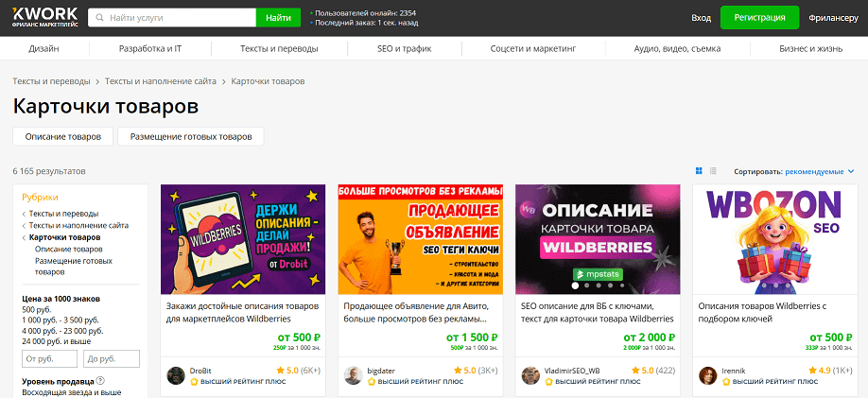Open title Закажи достойные описания товаров
The width and height of the screenshot is (868, 398).
click(242, 312)
